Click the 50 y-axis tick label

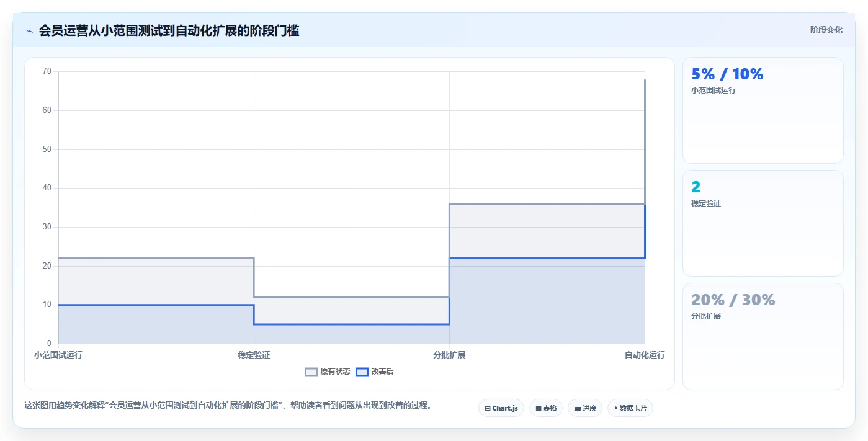click(x=47, y=149)
